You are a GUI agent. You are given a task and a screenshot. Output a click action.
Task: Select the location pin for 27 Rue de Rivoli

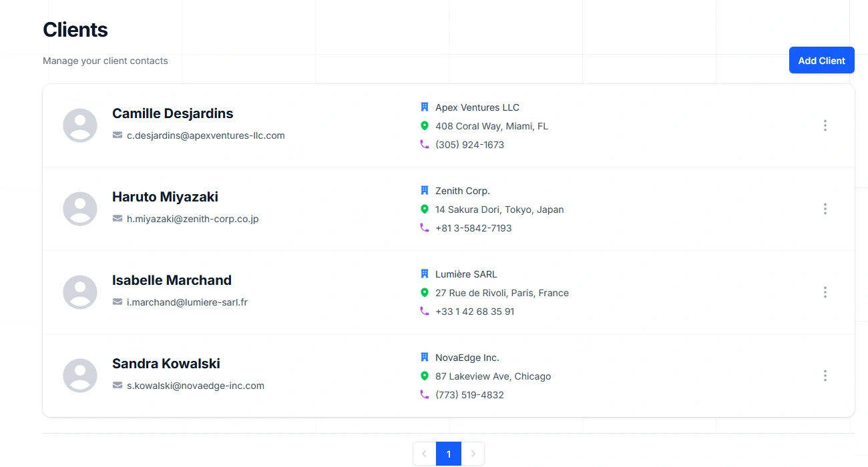425,292
